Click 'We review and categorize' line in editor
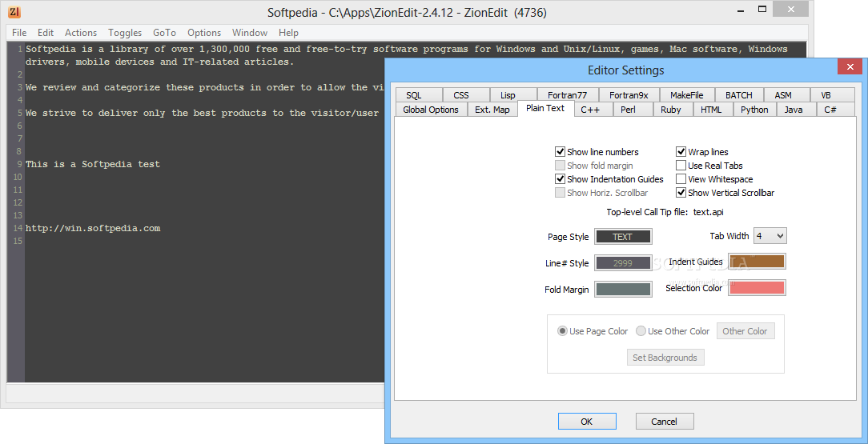 205,87
